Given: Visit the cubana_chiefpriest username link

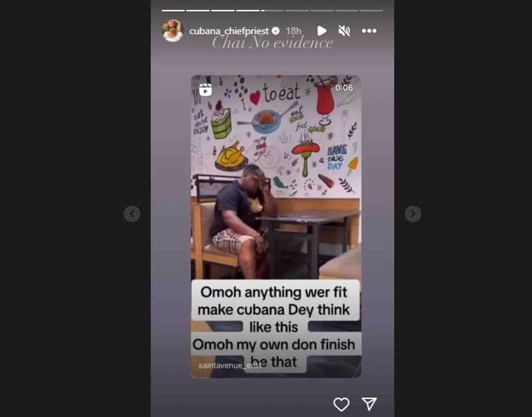Looking at the screenshot, I should pos(229,31).
